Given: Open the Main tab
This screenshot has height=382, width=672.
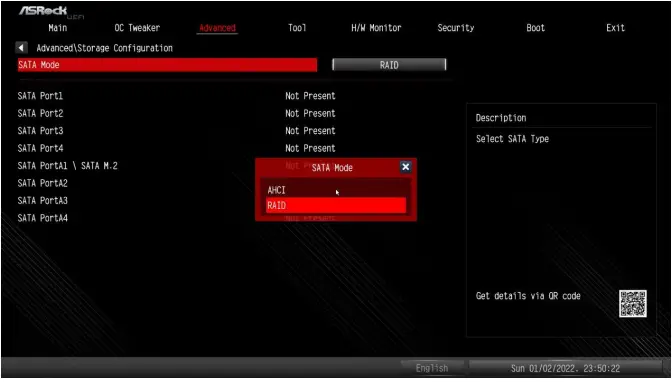Looking at the screenshot, I should 57,28.
